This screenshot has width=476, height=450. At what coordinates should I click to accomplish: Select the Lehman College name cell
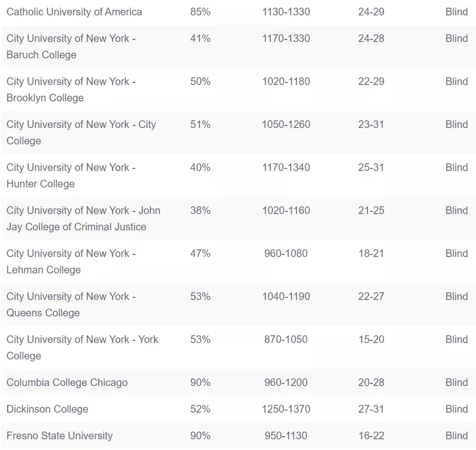(71, 262)
